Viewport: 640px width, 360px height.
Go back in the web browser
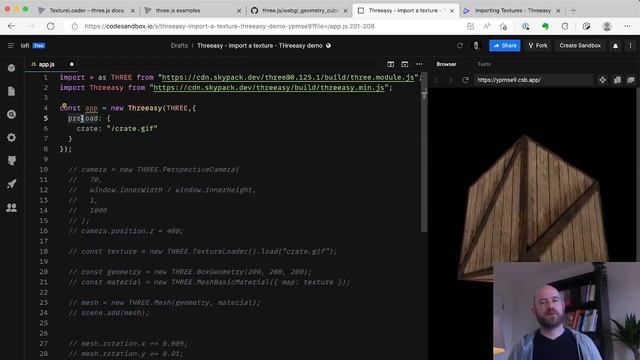pyautogui.click(x=11, y=26)
